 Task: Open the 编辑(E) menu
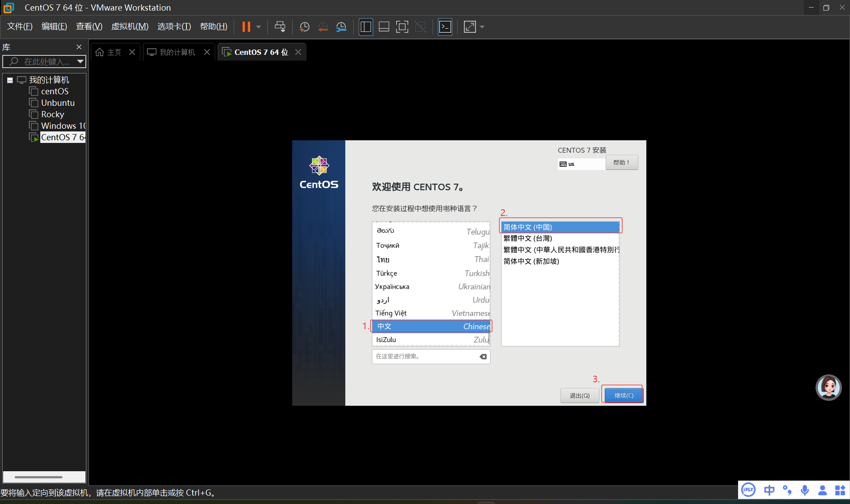click(54, 27)
